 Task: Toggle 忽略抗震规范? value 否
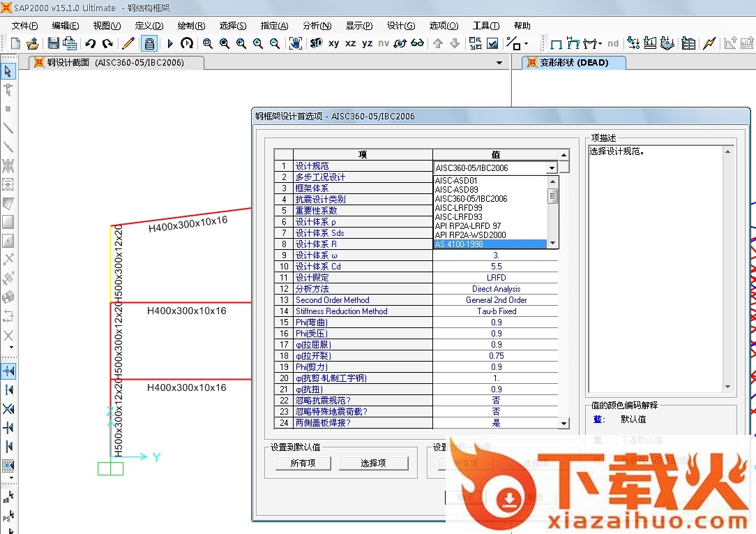pyautogui.click(x=496, y=401)
